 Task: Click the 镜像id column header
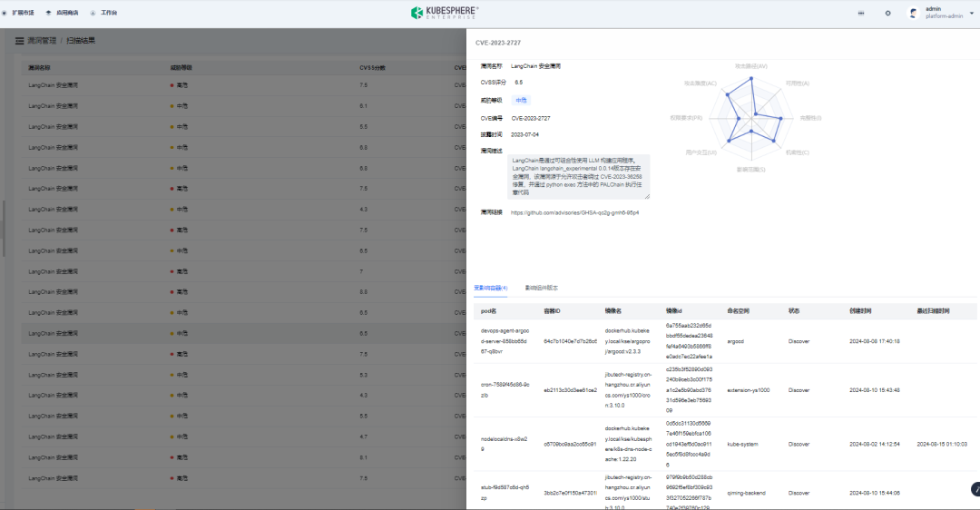pyautogui.click(x=673, y=311)
